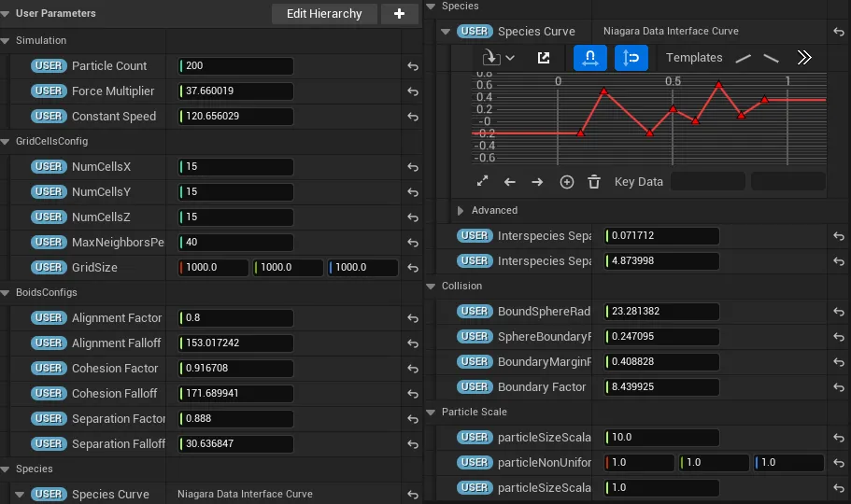
Task: Reset Alignment Falloff to default
Action: [x=413, y=343]
